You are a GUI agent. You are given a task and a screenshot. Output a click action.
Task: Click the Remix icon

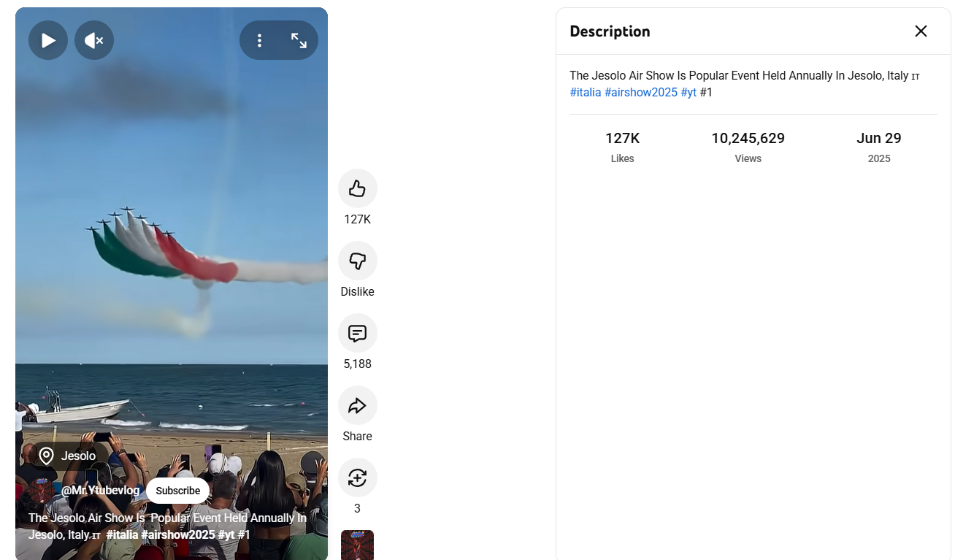tap(357, 478)
